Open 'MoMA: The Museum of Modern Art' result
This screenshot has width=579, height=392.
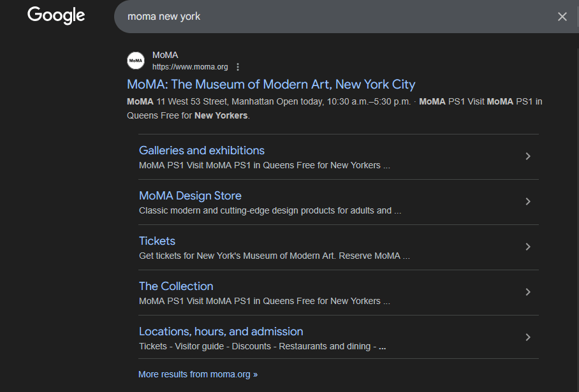point(271,84)
